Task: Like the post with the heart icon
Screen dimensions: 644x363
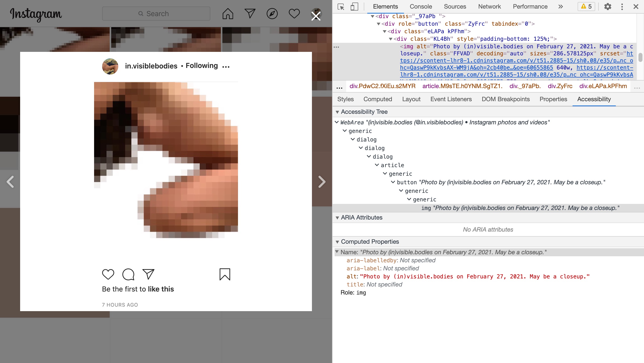Action: [x=108, y=274]
